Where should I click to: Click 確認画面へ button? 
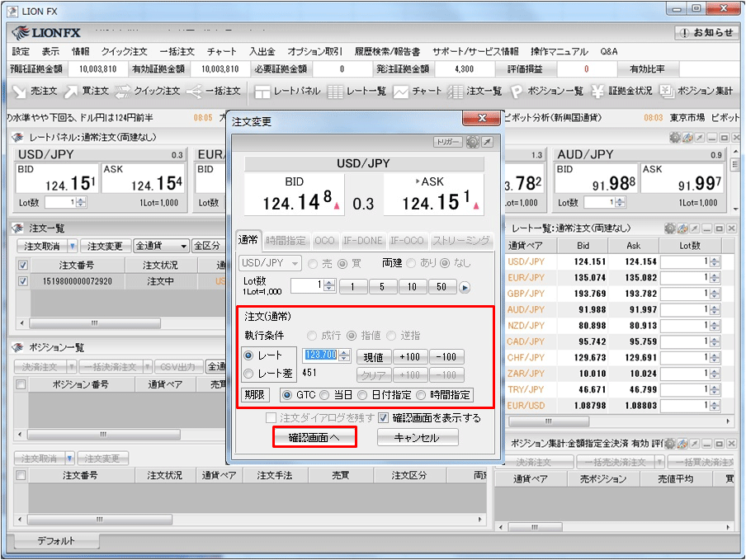pyautogui.click(x=314, y=437)
